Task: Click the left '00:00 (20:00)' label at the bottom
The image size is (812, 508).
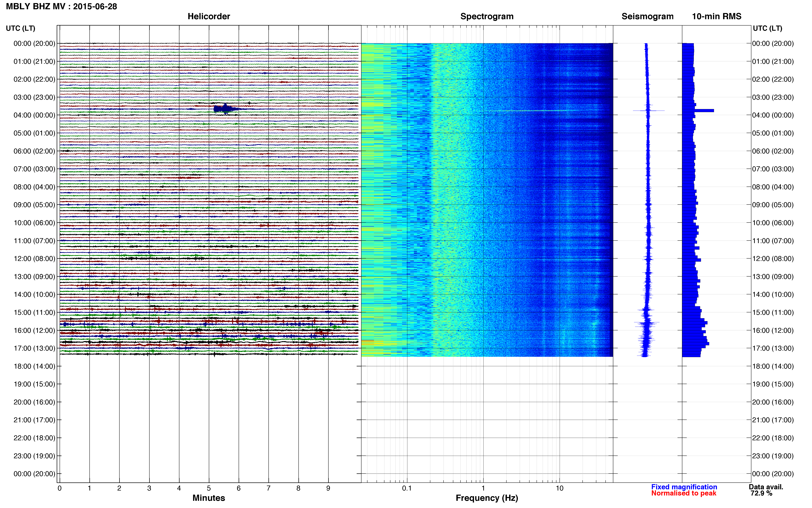Action: (x=34, y=474)
